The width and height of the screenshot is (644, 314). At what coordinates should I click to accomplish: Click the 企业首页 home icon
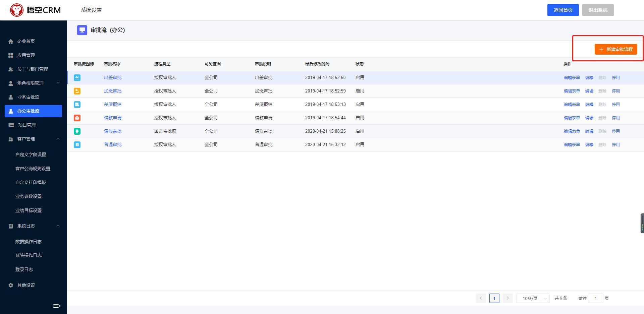point(11,42)
